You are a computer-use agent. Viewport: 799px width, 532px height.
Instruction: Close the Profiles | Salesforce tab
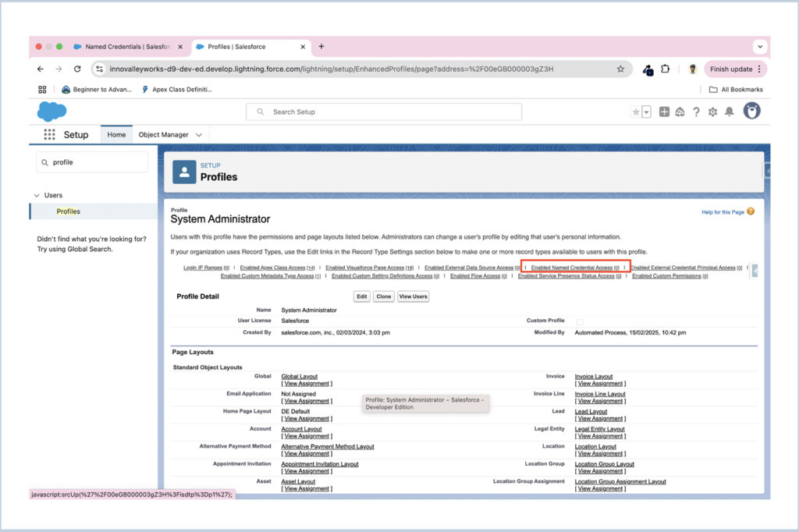pos(303,46)
